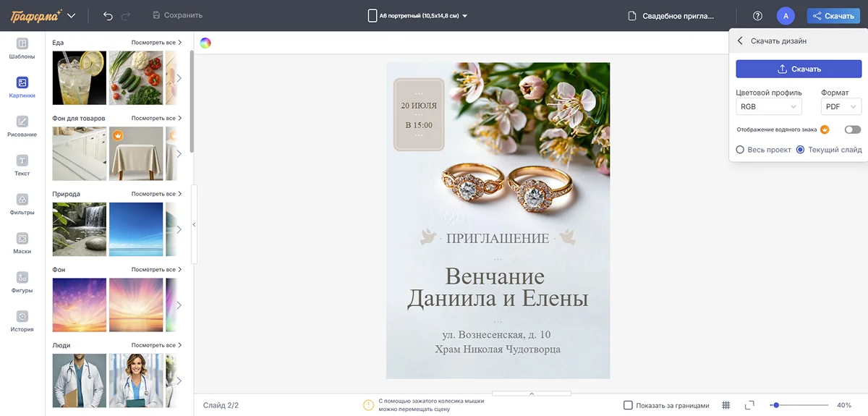
Task: Click the Граформа logo
Action: (x=35, y=15)
